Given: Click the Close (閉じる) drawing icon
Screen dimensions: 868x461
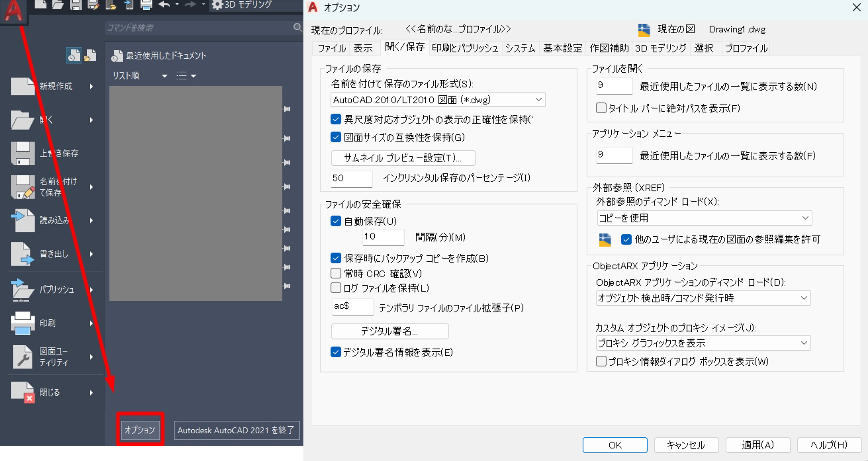Looking at the screenshot, I should tap(22, 392).
